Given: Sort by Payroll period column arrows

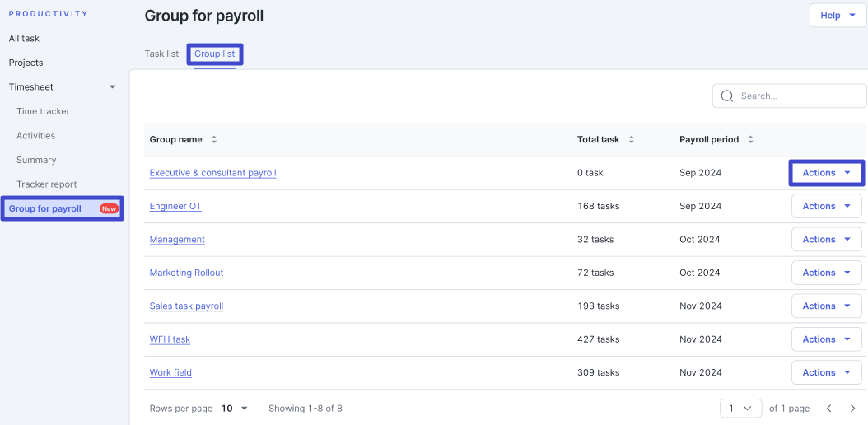Looking at the screenshot, I should (750, 139).
